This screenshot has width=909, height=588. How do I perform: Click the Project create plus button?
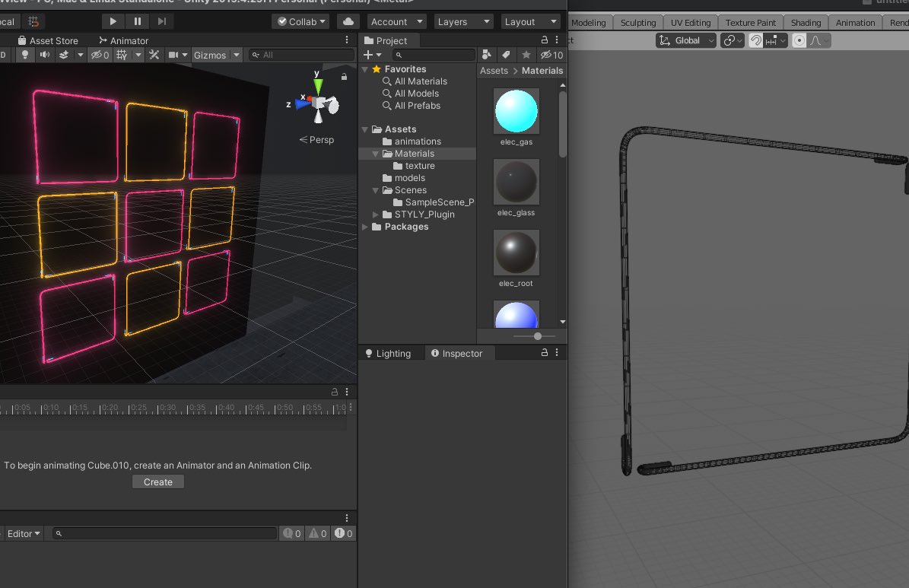[x=372, y=55]
